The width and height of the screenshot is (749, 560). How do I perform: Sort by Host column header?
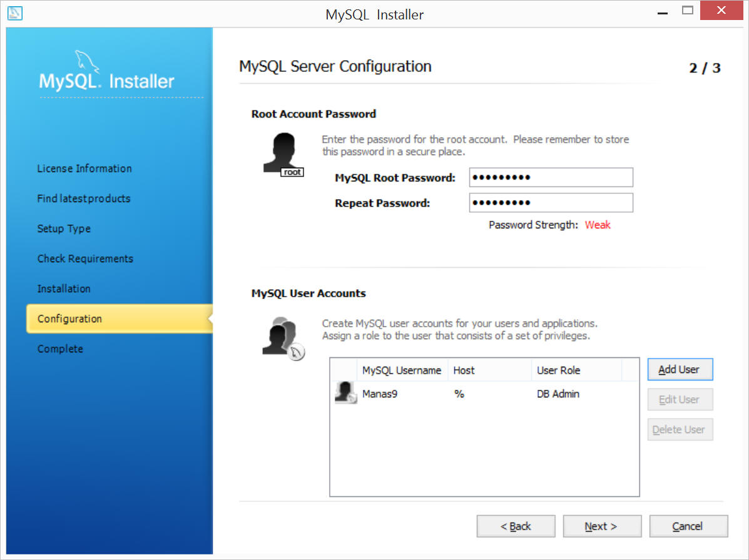click(489, 370)
